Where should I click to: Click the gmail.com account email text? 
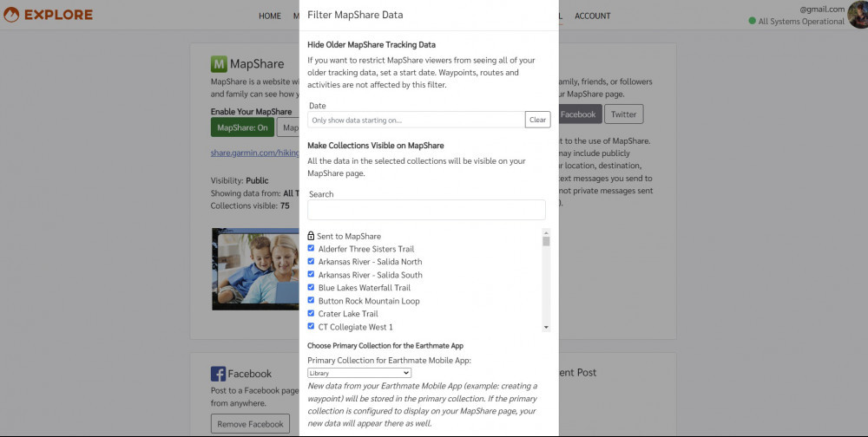coord(822,9)
